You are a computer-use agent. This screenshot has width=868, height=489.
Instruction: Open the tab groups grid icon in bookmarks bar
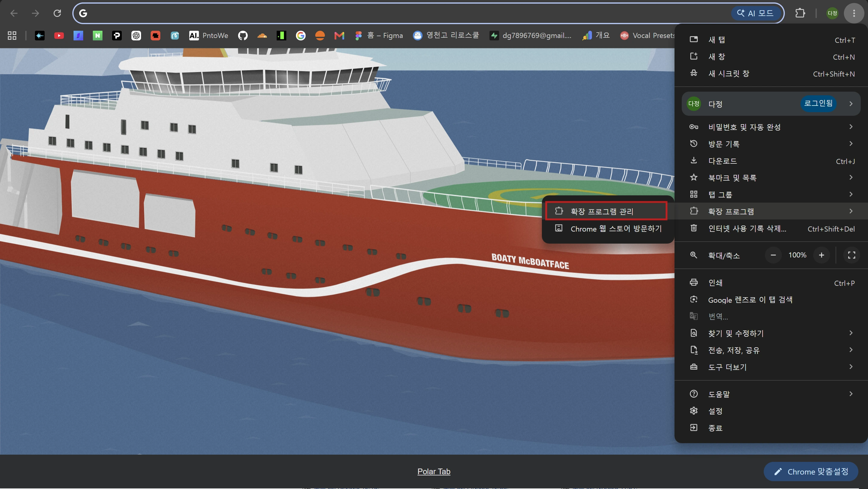coord(12,35)
